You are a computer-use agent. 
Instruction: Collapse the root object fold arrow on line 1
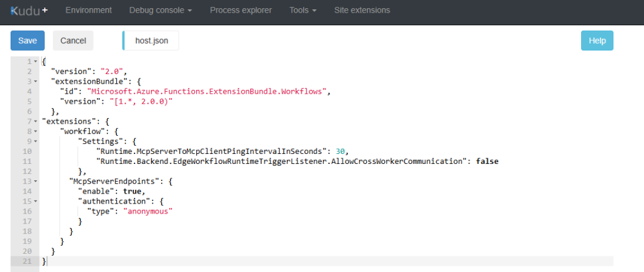pos(36,62)
